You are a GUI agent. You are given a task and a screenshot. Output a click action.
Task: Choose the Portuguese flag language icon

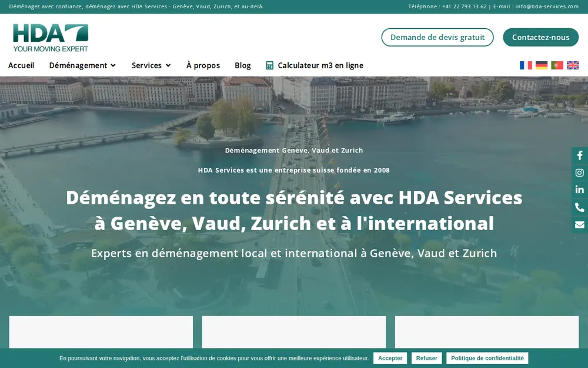pos(557,65)
